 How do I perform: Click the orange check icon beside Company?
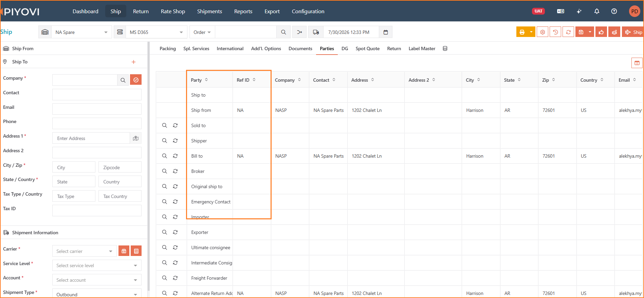(136, 80)
